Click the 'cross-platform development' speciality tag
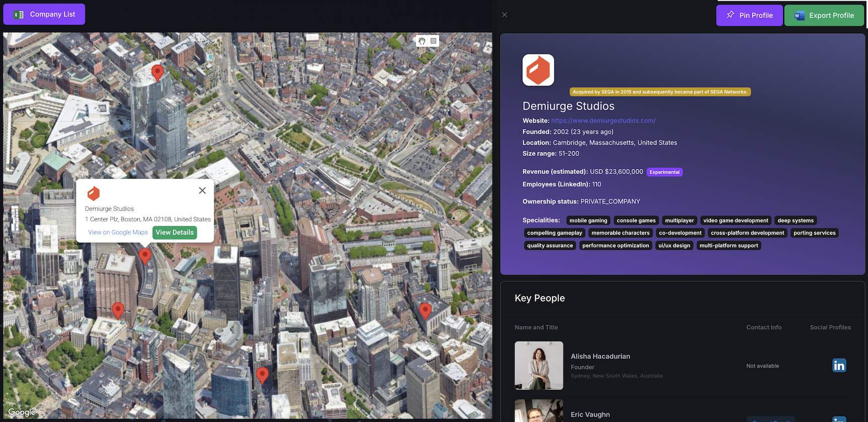 click(747, 233)
